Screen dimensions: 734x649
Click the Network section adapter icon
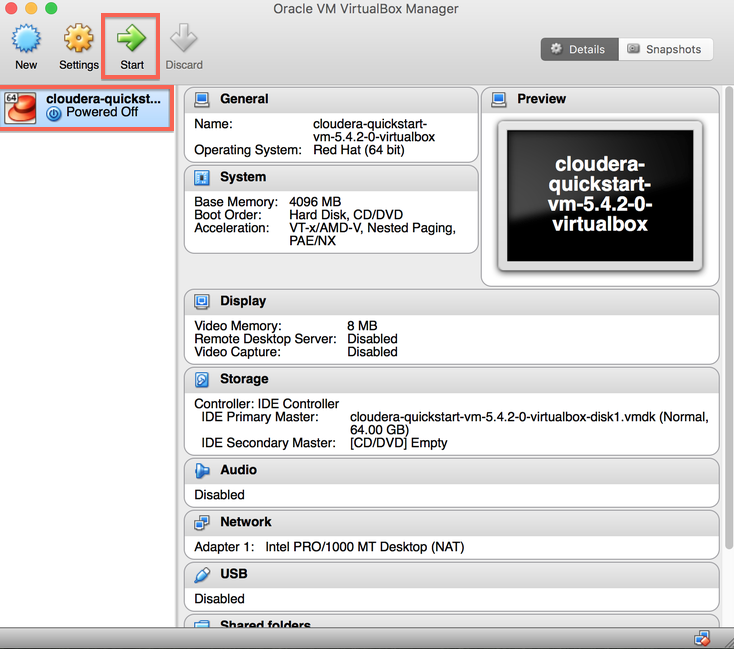tap(202, 523)
